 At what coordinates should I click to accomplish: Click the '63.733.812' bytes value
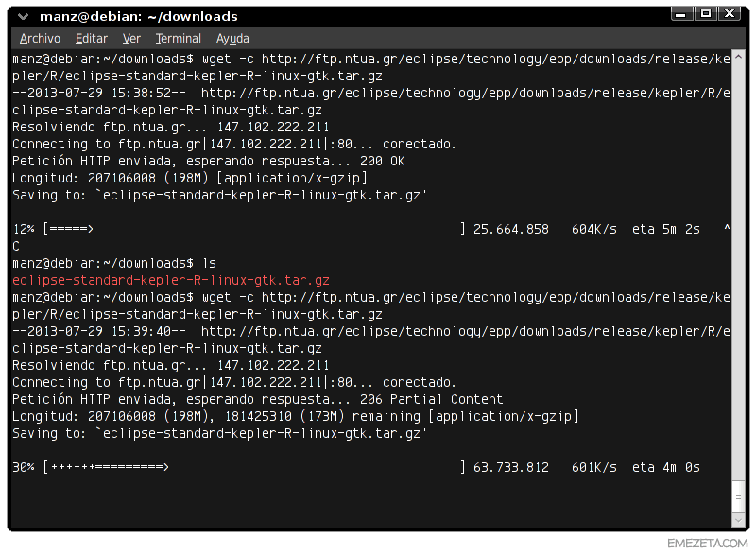510,467
